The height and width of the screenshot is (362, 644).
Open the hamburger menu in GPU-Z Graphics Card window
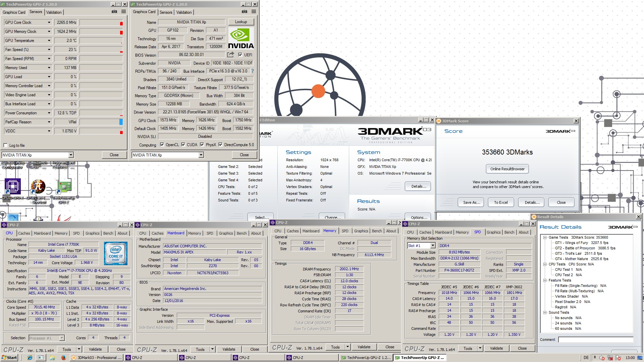pyautogui.click(x=254, y=12)
